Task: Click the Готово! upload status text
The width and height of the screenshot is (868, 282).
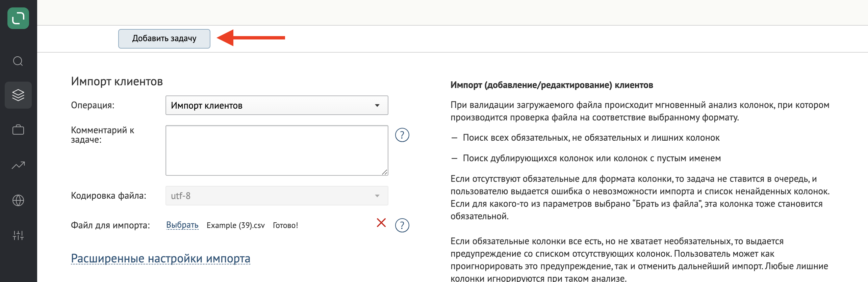Action: [x=285, y=225]
